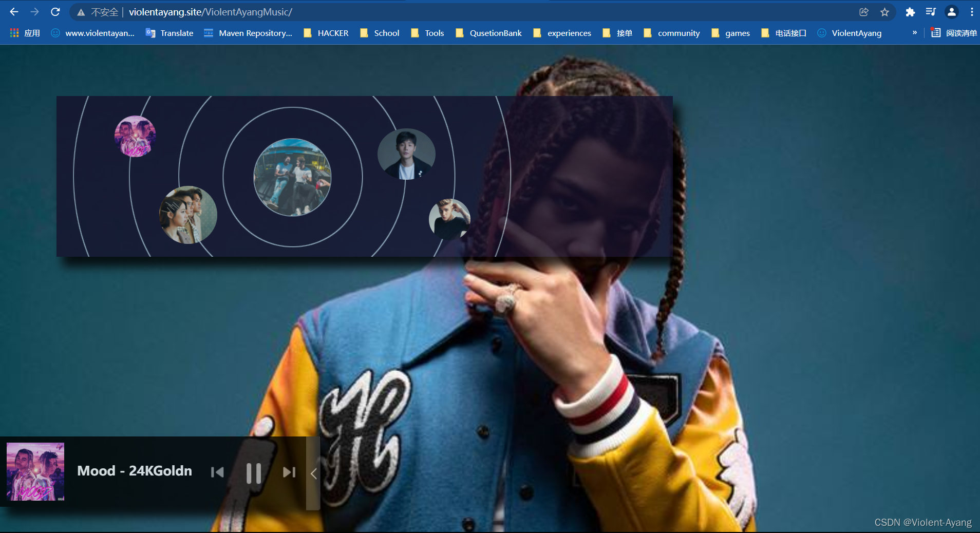Open the experiences bookmark folder
The height and width of the screenshot is (533, 980).
coord(562,33)
